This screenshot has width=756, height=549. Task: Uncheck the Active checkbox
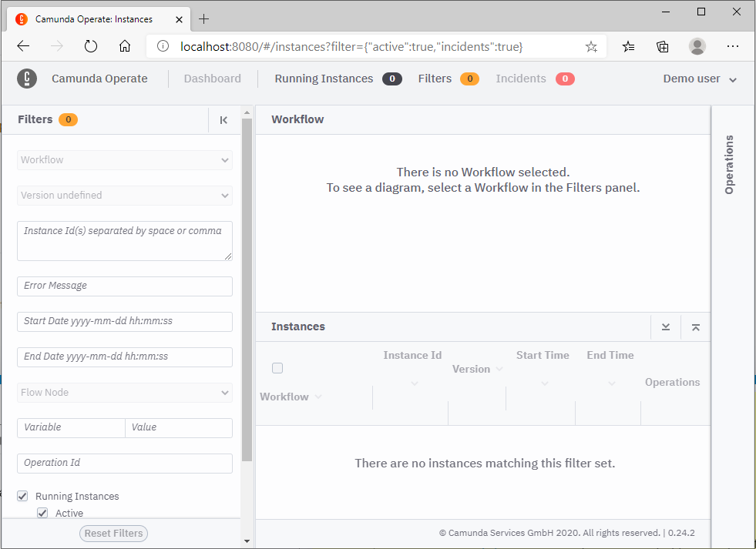coord(42,513)
